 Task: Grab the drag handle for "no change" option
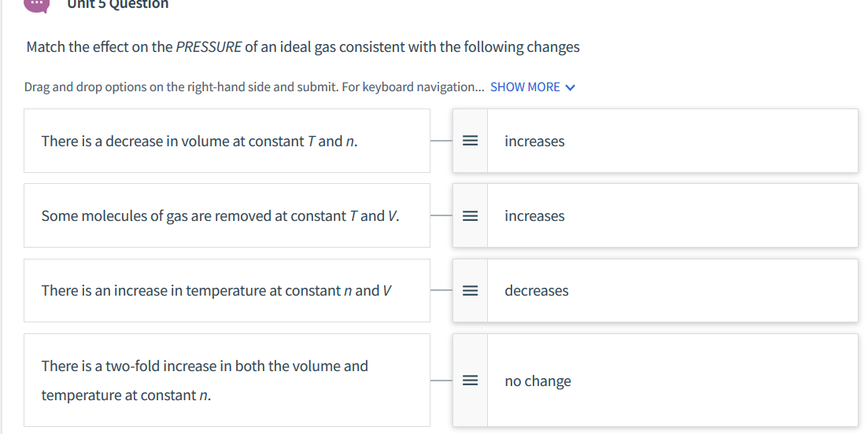pyautogui.click(x=470, y=381)
